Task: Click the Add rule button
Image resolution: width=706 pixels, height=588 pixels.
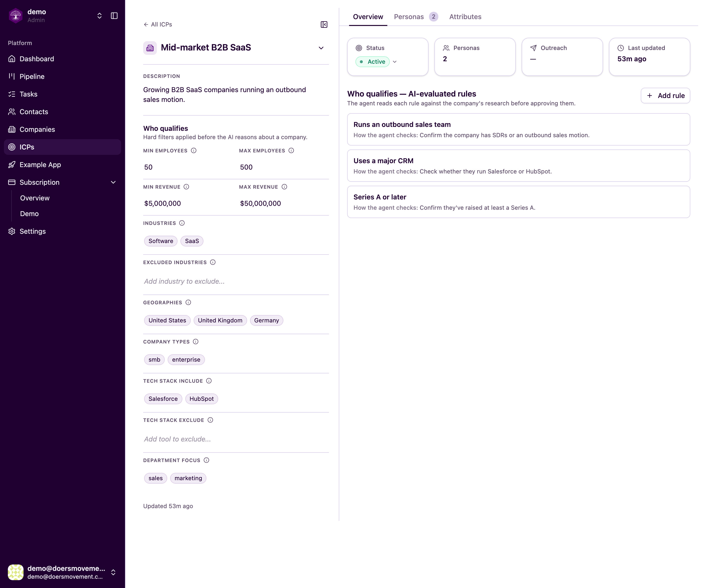Action: (x=665, y=96)
